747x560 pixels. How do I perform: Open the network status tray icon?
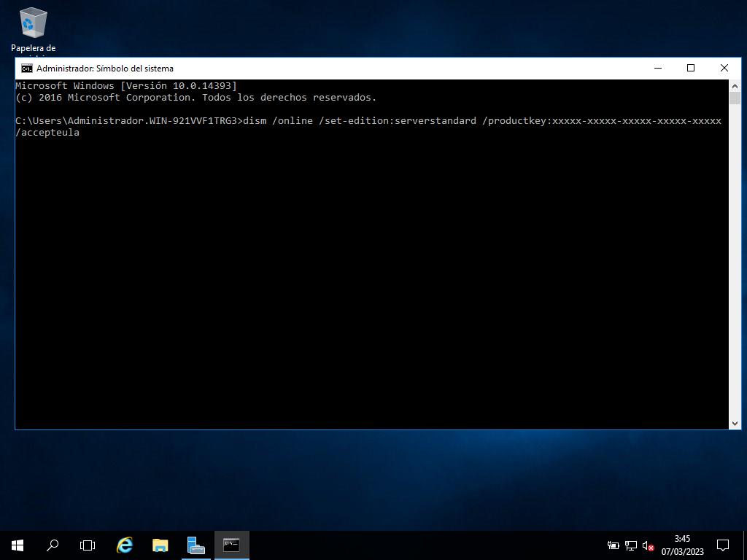(x=631, y=545)
